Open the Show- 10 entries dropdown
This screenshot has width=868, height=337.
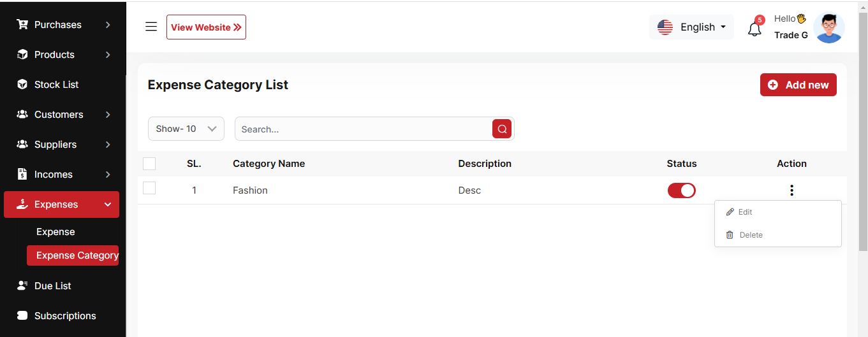tap(186, 129)
